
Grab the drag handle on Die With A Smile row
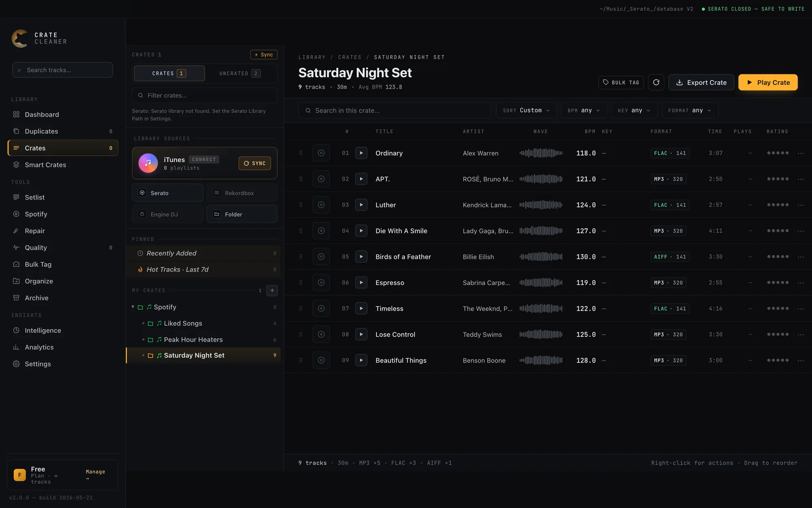tap(301, 231)
